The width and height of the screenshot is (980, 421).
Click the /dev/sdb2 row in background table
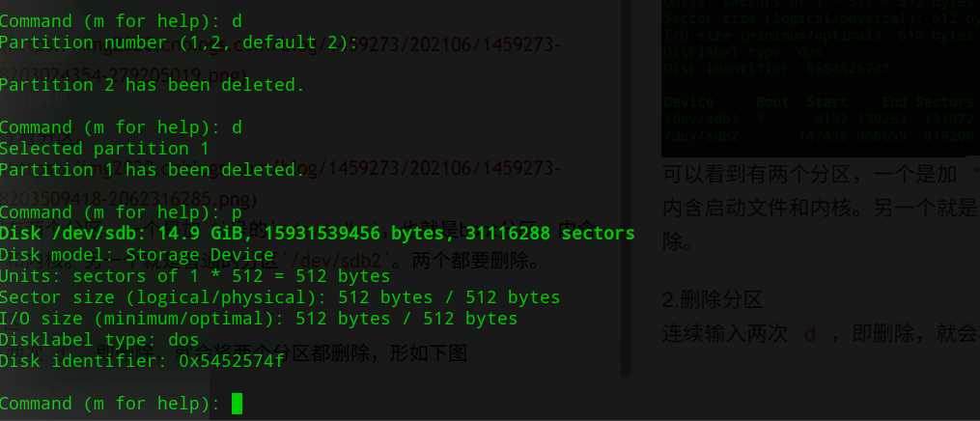coord(821,135)
